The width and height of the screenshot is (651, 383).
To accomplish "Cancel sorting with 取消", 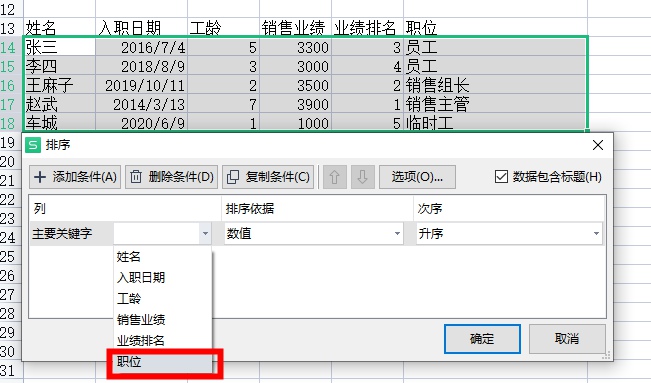I will point(567,339).
